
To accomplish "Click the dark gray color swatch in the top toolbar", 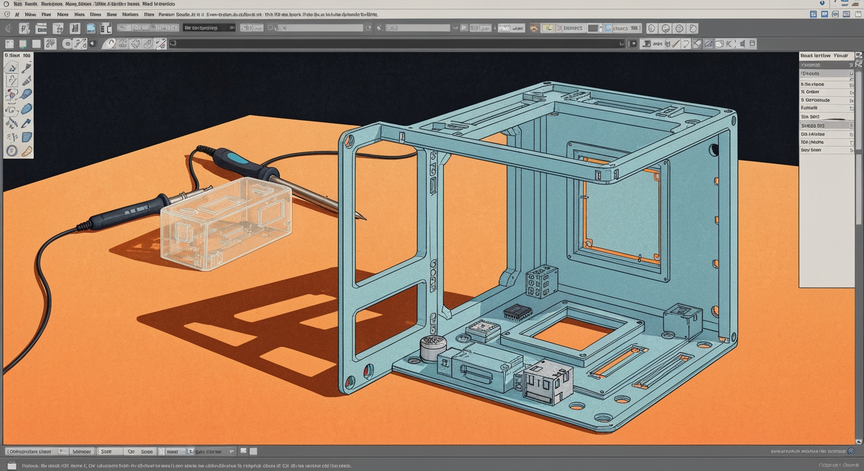I will (x=592, y=28).
